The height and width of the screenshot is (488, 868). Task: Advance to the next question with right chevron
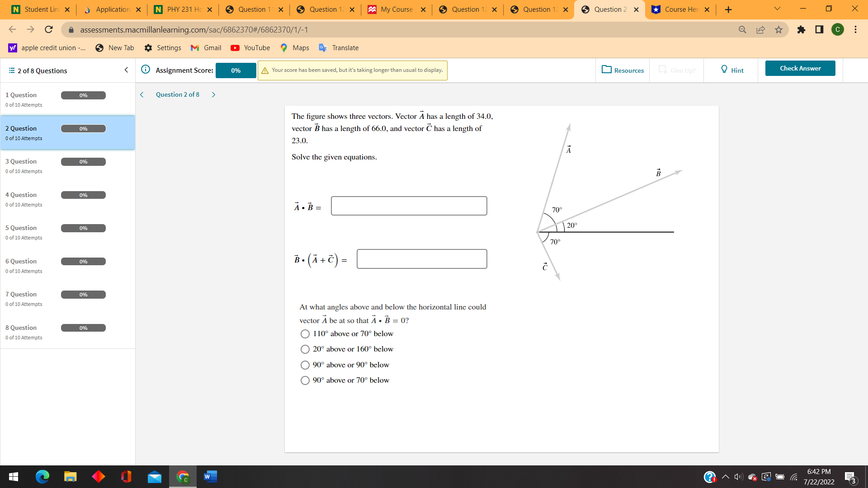click(x=213, y=94)
